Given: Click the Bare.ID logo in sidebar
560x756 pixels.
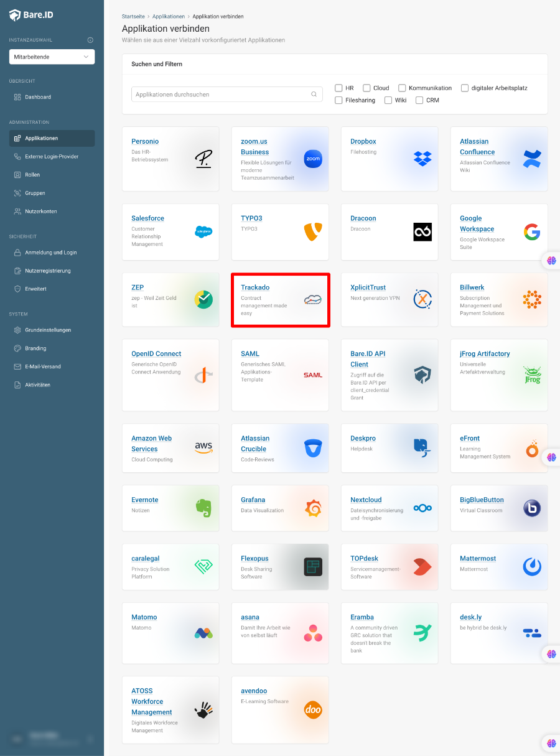Looking at the screenshot, I should (x=31, y=15).
